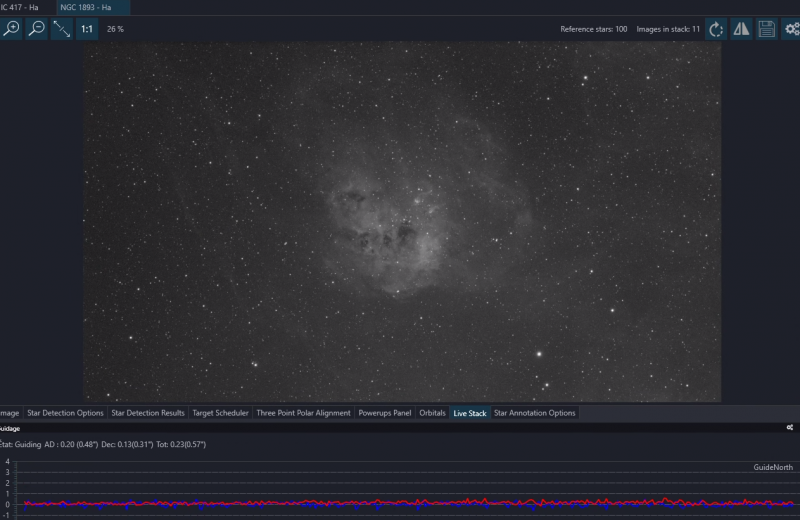800x520 pixels.
Task: Click the 26 % zoom level text
Action: click(x=115, y=29)
